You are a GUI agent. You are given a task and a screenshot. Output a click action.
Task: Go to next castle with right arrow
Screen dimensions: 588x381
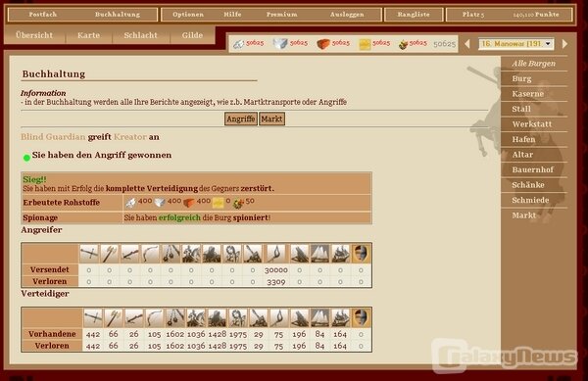(x=564, y=44)
